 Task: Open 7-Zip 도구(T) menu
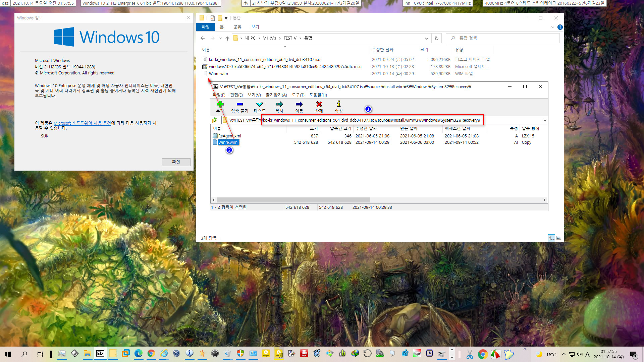[298, 95]
